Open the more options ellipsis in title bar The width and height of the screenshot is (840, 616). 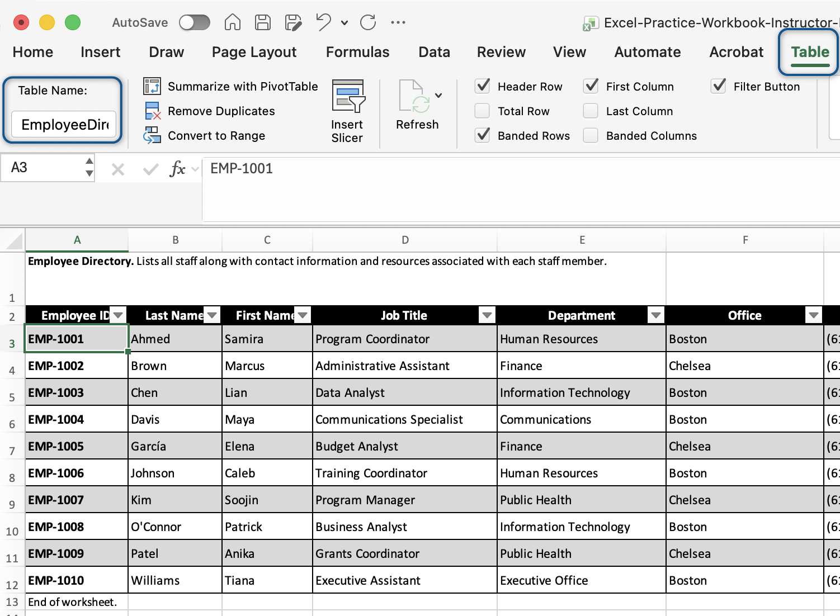(398, 22)
